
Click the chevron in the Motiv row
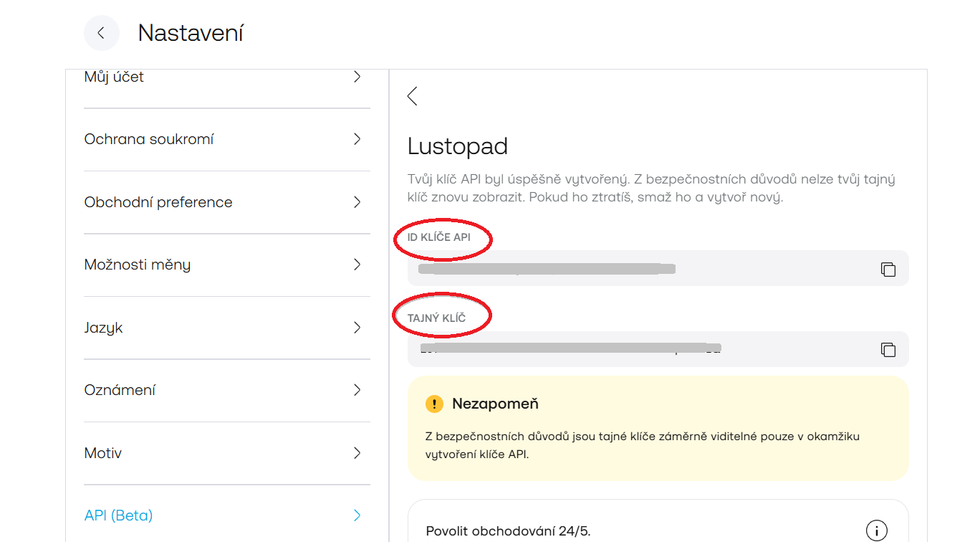pos(357,453)
